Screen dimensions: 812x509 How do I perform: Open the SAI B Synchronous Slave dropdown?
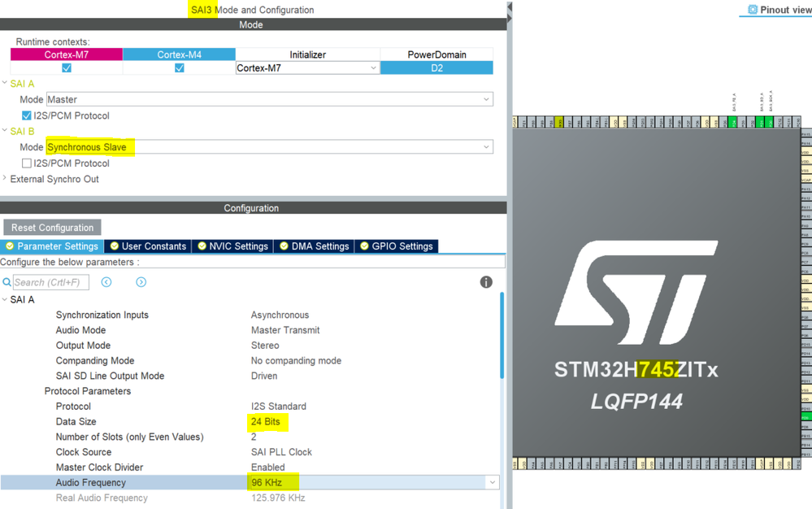(x=270, y=147)
